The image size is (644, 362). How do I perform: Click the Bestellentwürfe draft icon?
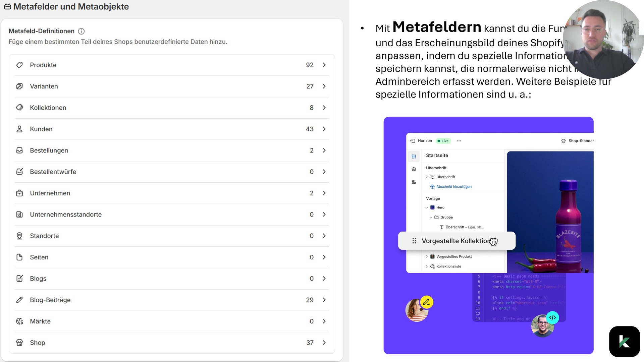(19, 172)
